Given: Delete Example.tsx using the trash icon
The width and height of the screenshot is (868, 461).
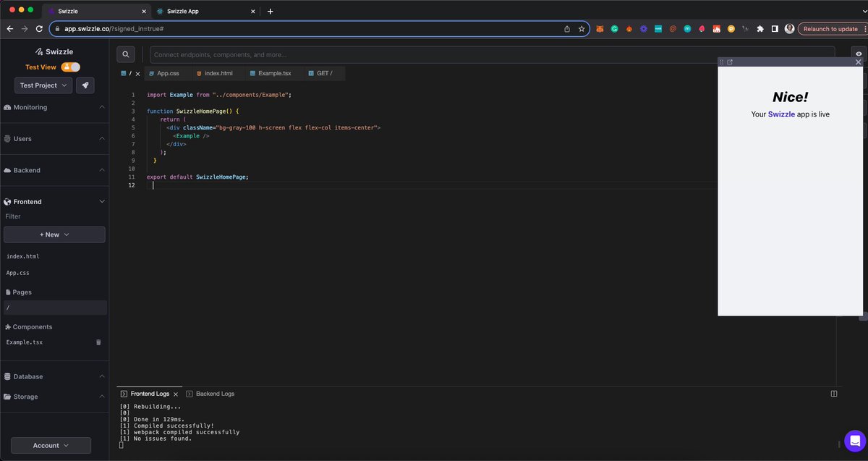Looking at the screenshot, I should [98, 342].
